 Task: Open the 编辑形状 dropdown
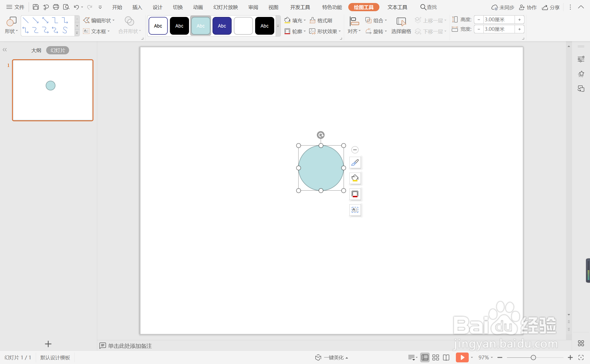point(99,20)
